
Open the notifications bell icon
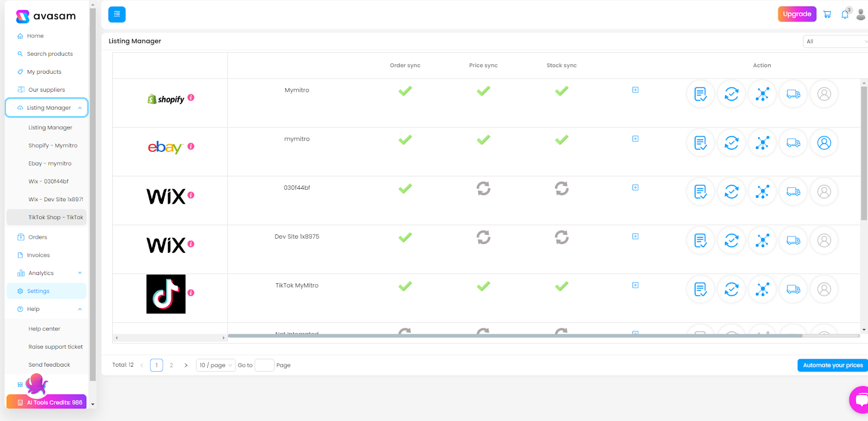(845, 15)
